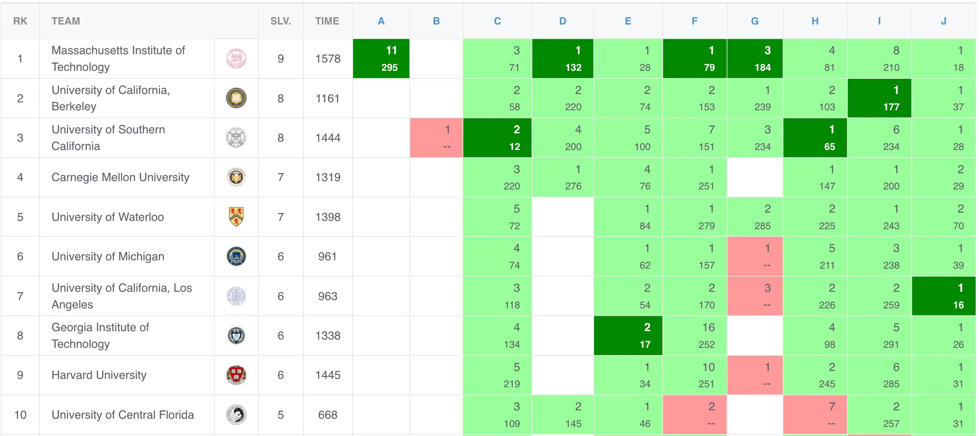This screenshot has width=980, height=436.
Task: Click MIT's problem F cell showing 1 / 79
Action: 695,58
